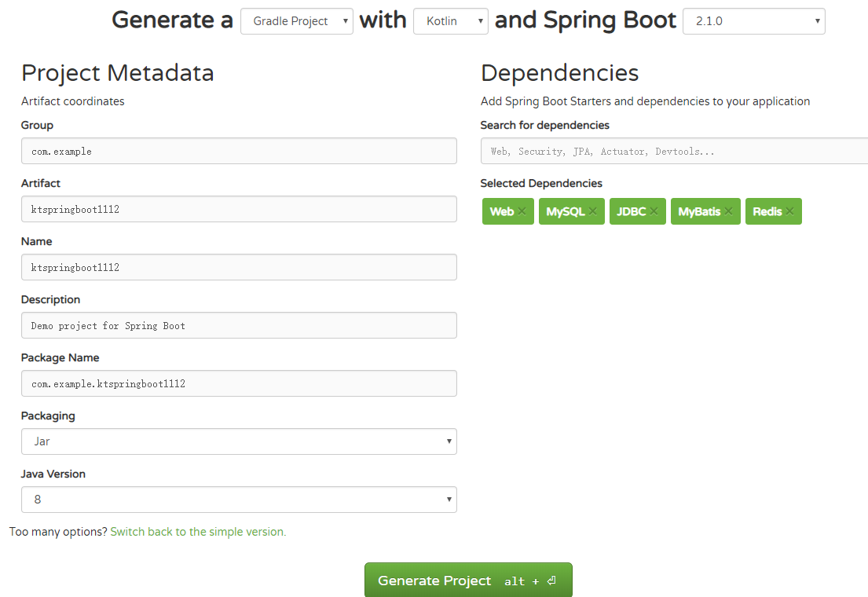Remove the Redis dependency via its X
The width and height of the screenshot is (868, 597).
pos(790,211)
